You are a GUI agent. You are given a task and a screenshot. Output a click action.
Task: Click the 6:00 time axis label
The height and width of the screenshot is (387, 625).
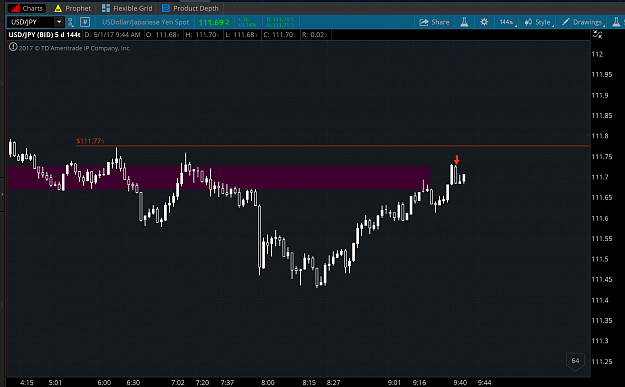(104, 383)
